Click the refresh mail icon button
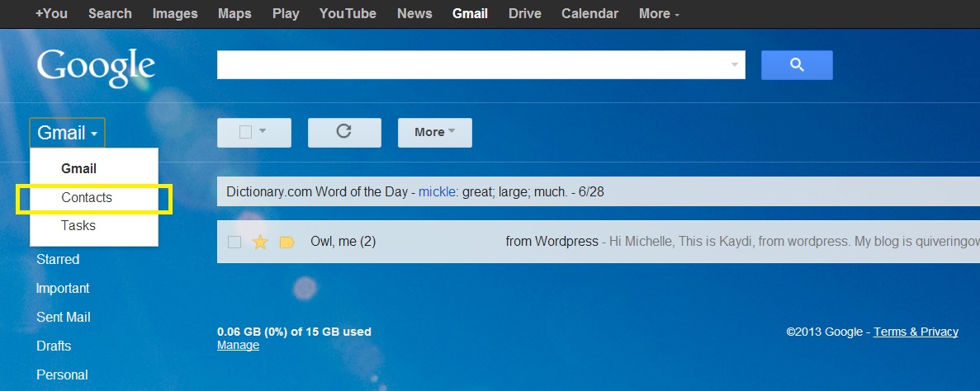The height and width of the screenshot is (391, 980). coord(344,132)
